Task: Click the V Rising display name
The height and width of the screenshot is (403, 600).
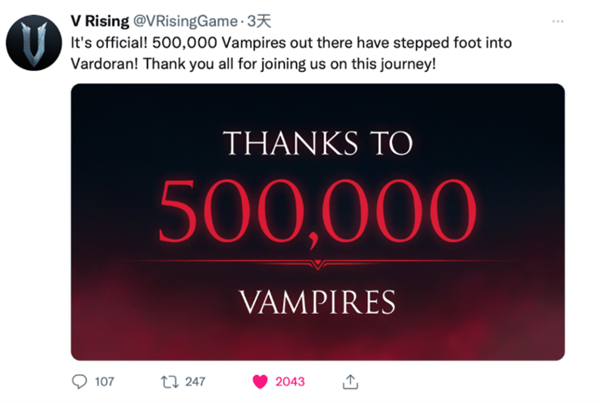Action: click(100, 21)
